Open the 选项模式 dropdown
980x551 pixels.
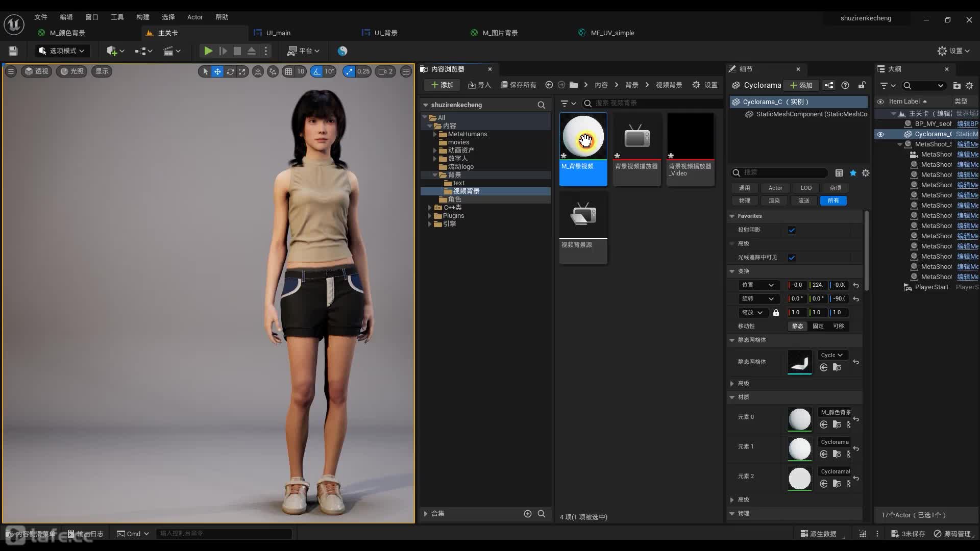click(62, 51)
